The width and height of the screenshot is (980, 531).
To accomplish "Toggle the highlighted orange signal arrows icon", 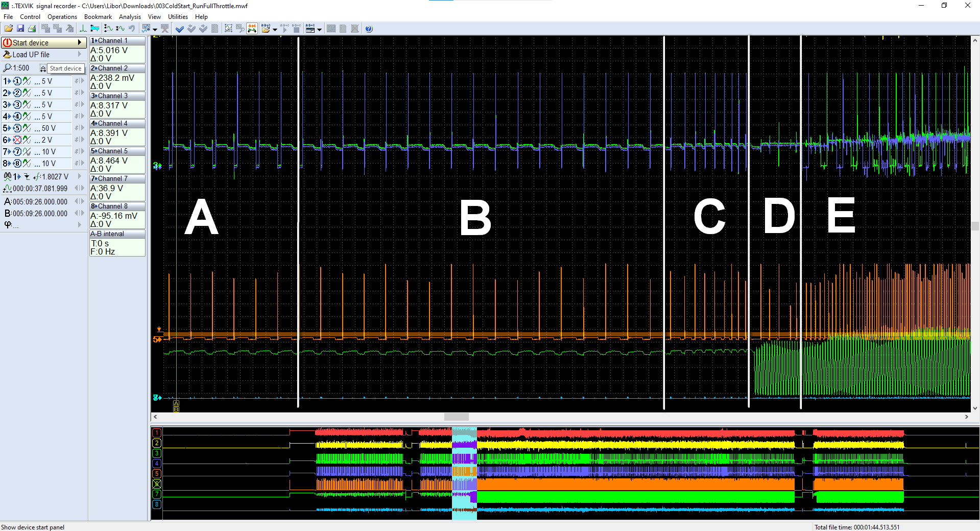I will pos(252,29).
